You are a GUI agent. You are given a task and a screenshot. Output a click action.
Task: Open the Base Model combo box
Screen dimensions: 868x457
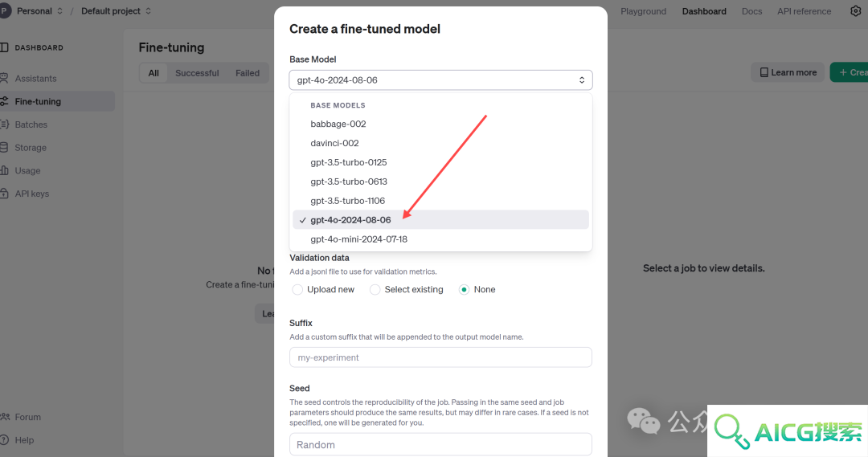pos(440,80)
